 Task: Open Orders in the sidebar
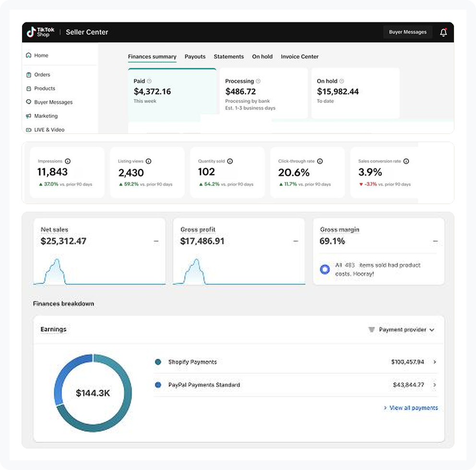point(42,75)
